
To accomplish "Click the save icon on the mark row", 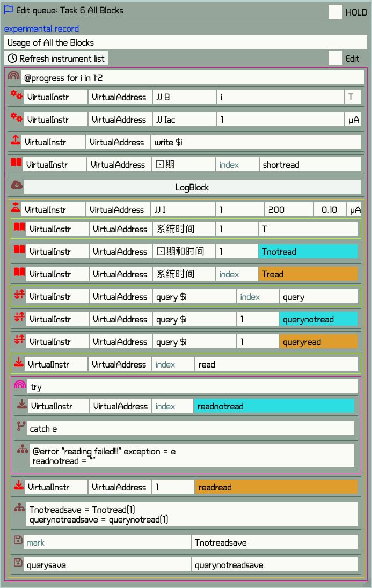I will [18, 540].
